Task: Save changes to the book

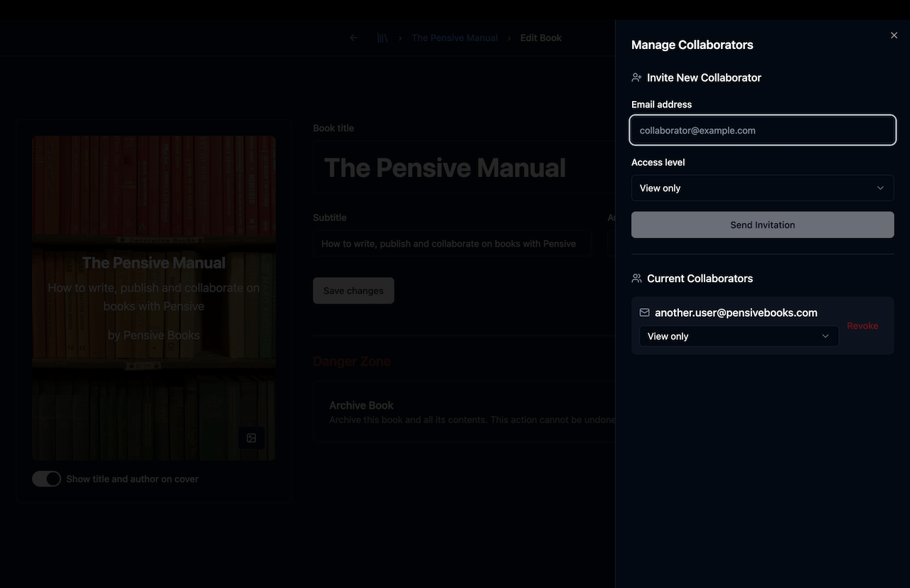Action: (x=353, y=291)
